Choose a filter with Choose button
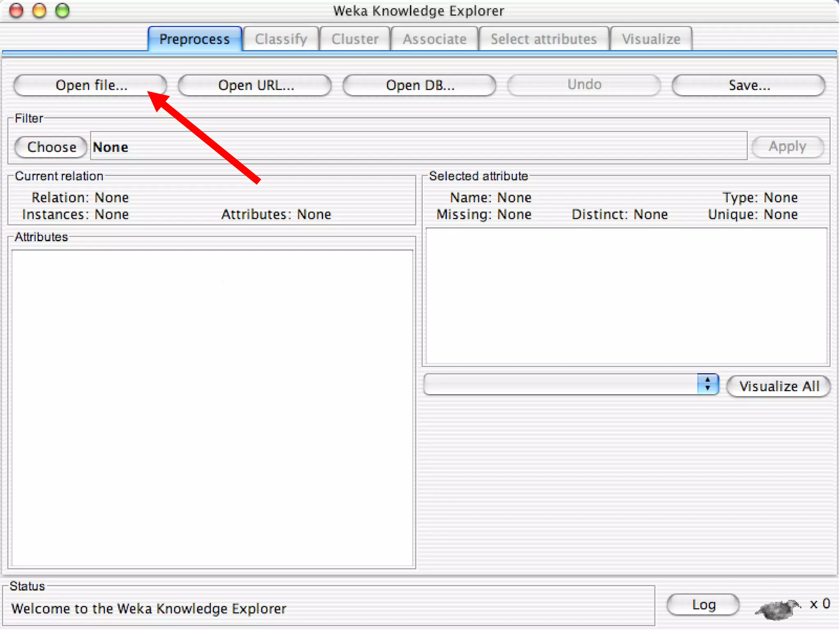The width and height of the screenshot is (840, 630). (51, 147)
